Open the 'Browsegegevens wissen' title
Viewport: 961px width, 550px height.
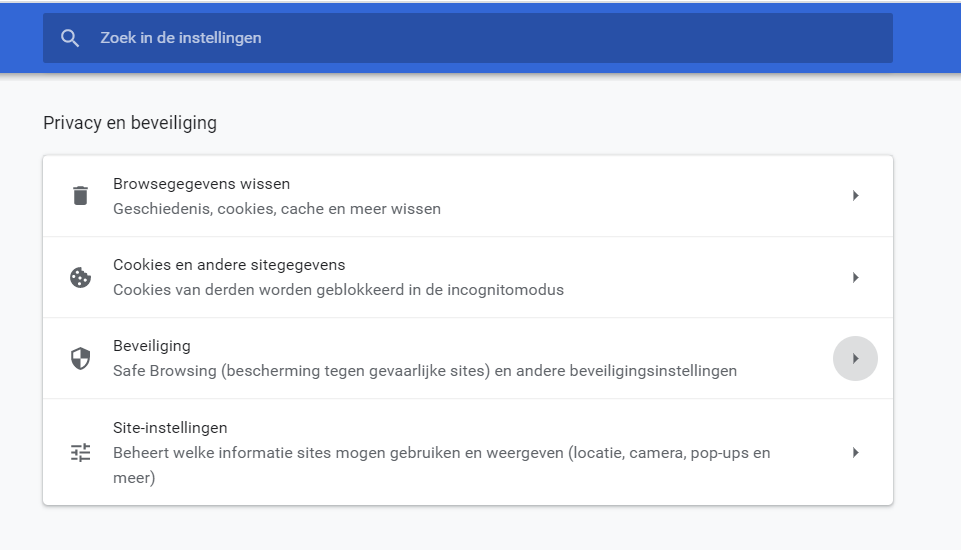(201, 184)
